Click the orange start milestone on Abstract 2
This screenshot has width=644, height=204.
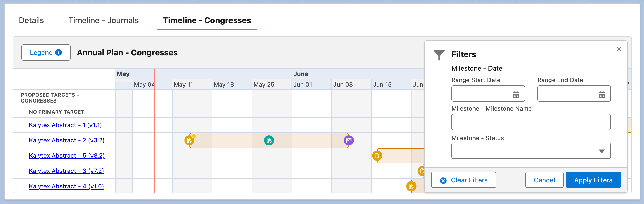[189, 140]
